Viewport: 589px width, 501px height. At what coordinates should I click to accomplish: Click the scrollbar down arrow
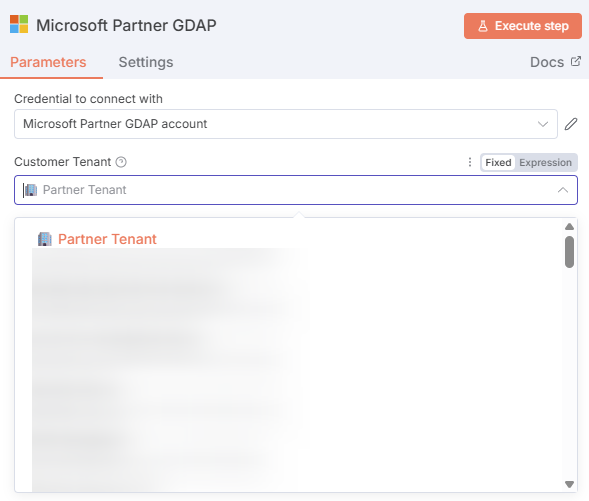point(569,484)
